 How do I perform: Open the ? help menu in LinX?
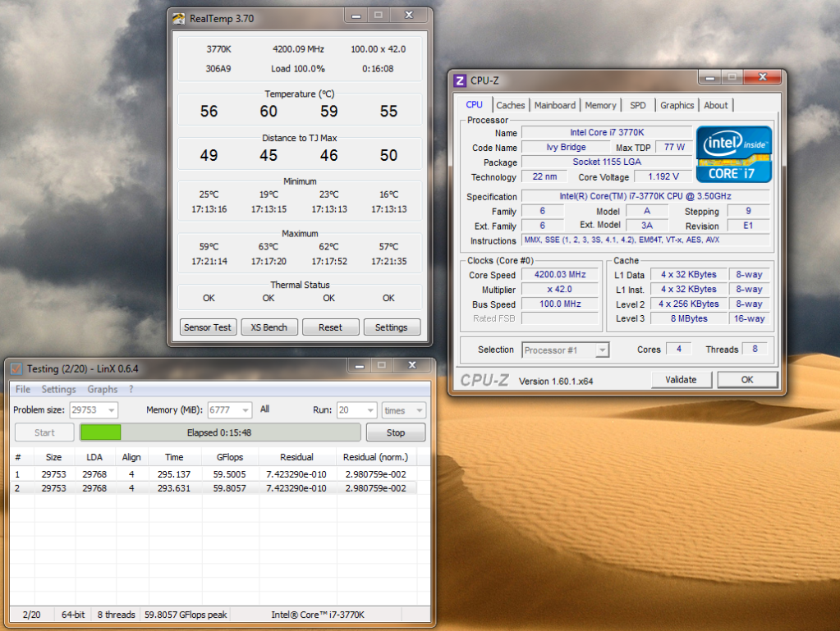(x=131, y=389)
